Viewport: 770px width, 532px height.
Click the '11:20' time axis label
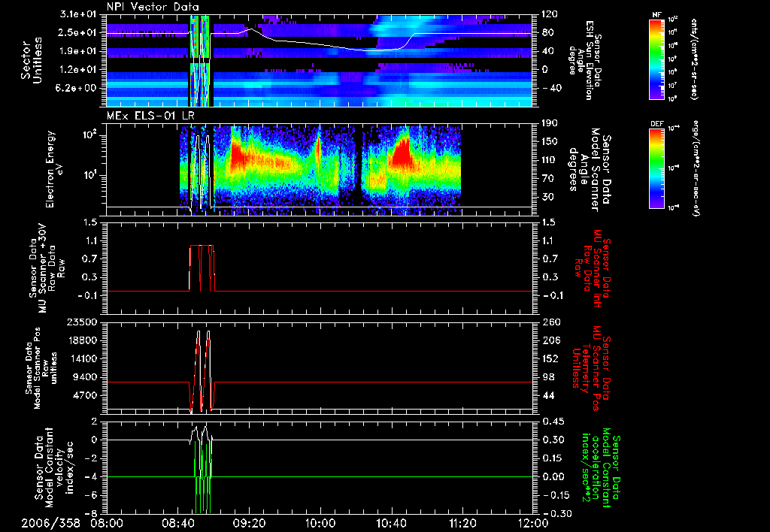(462, 523)
